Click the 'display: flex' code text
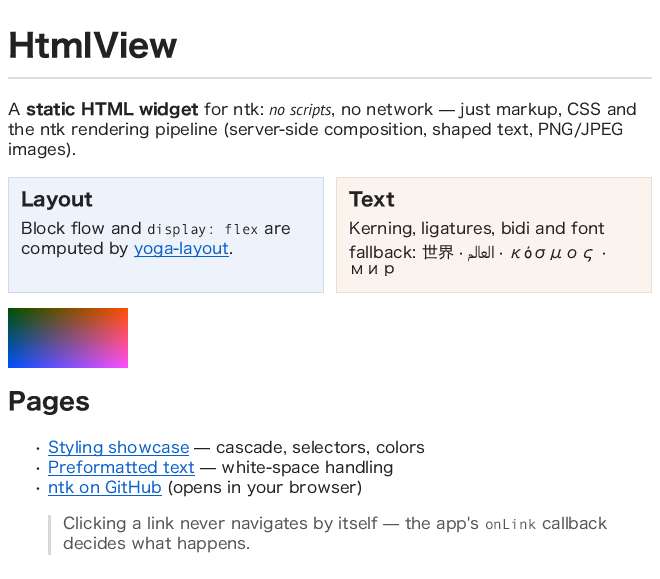660x579 pixels. coord(202,229)
